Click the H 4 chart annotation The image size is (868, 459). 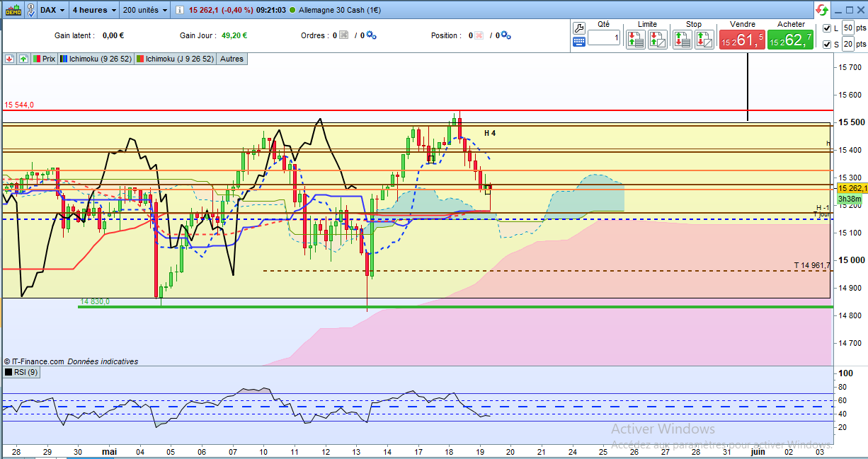490,133
